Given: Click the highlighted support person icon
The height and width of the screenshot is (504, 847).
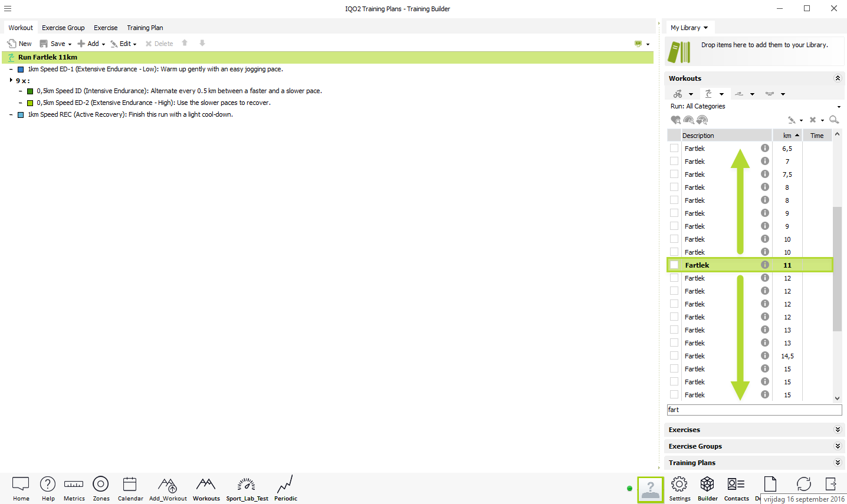Looking at the screenshot, I should pos(651,490).
